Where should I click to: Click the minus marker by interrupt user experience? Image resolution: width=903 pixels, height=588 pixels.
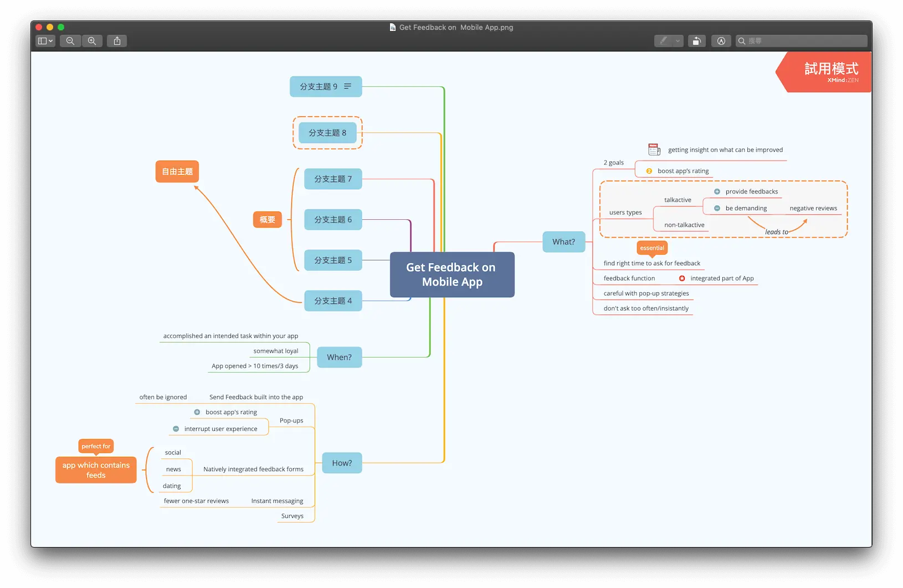pyautogui.click(x=176, y=429)
